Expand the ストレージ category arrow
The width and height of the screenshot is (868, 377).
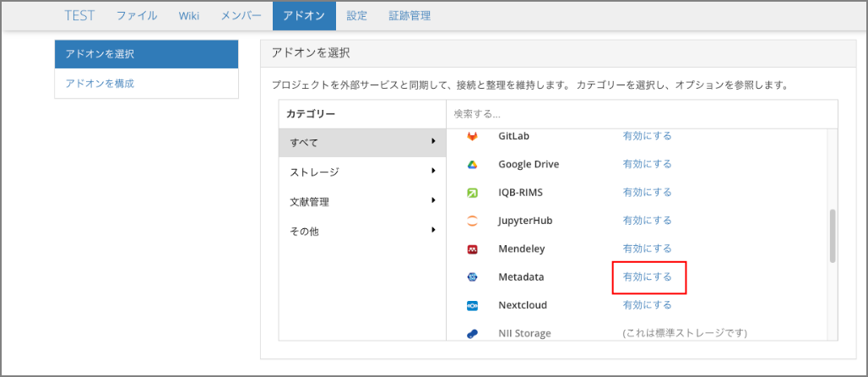coord(433,172)
